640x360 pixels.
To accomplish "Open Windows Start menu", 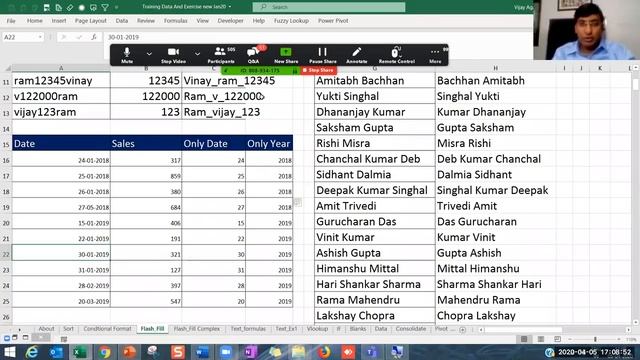I will pyautogui.click(x=9, y=352).
